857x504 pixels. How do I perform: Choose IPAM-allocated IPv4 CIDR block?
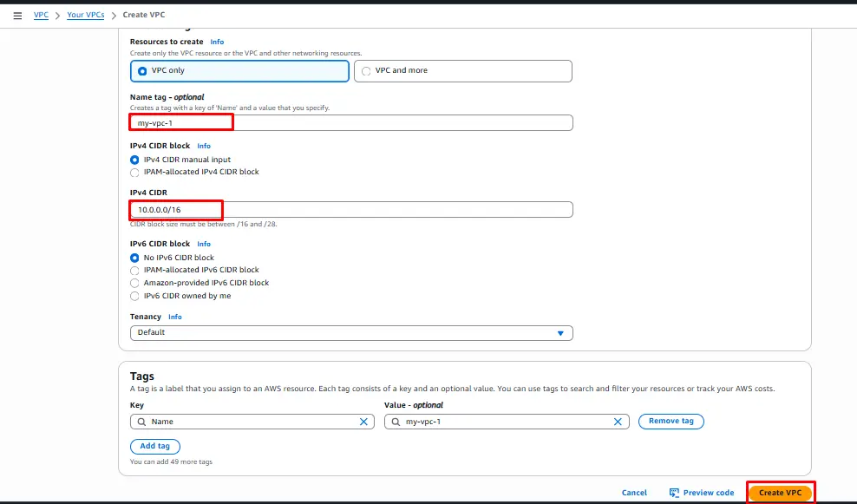tap(134, 172)
